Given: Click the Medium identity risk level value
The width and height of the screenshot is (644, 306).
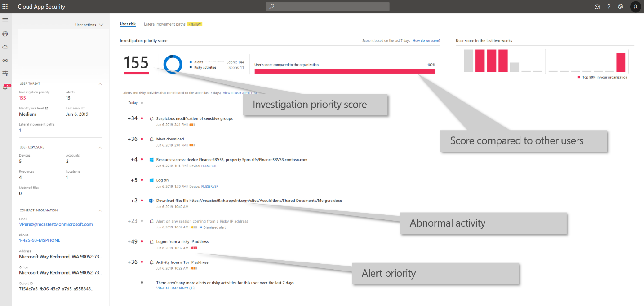Looking at the screenshot, I should click(27, 114).
